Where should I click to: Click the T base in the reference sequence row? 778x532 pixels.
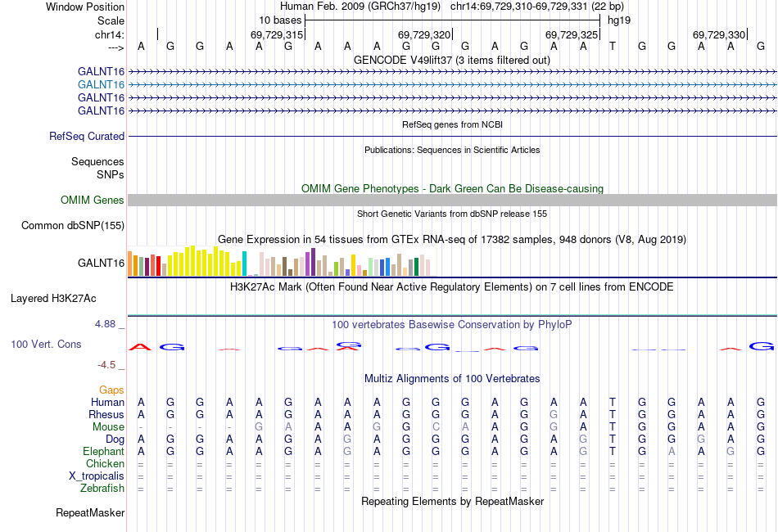613,46
